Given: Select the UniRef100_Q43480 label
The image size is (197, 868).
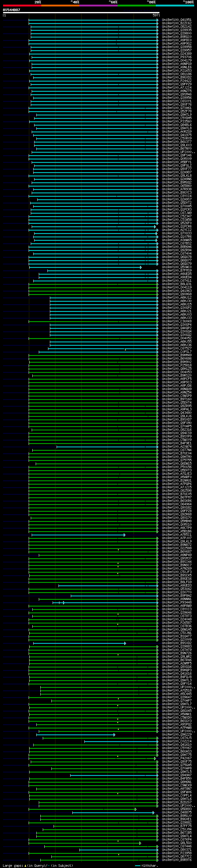Looking at the screenshot, I should (176, 413).
